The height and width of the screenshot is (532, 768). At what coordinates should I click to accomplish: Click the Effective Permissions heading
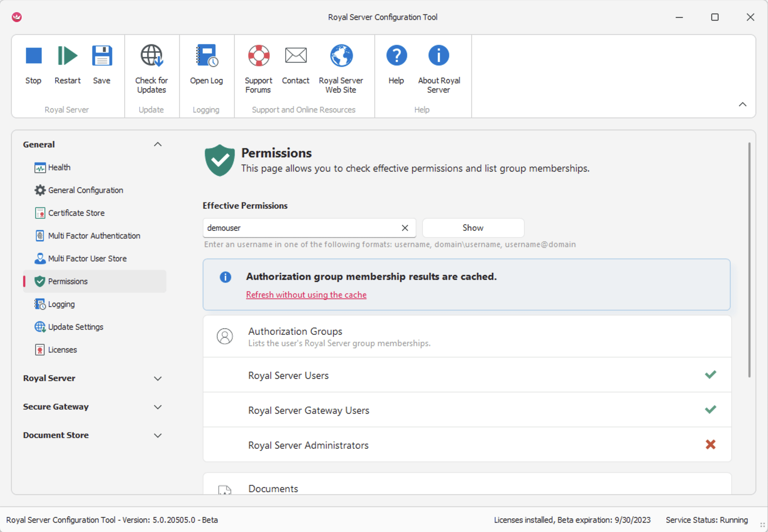click(x=245, y=205)
